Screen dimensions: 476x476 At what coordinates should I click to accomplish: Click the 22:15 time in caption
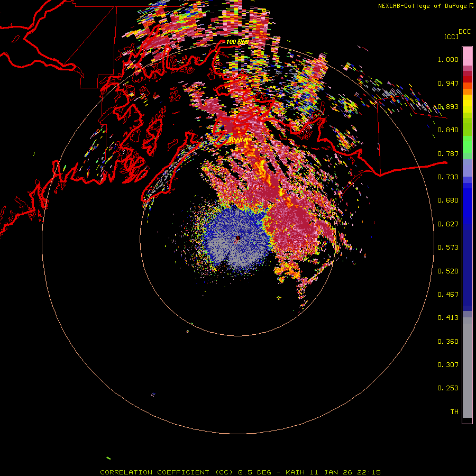(369, 472)
